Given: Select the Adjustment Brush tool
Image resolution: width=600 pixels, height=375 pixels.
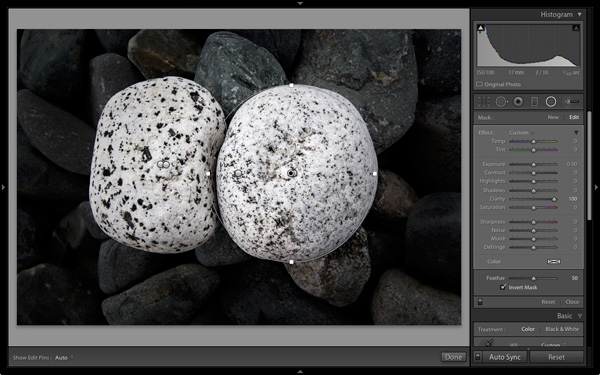Looking at the screenshot, I should (x=571, y=101).
